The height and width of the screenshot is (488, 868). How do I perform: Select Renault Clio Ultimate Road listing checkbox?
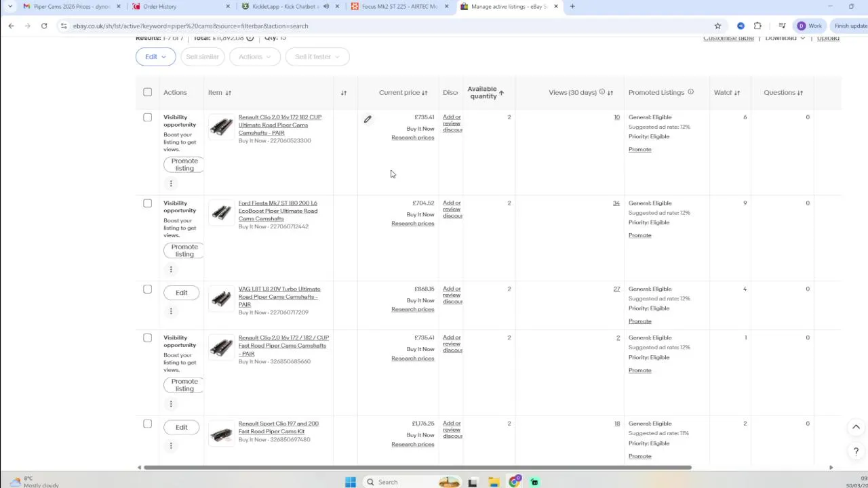tap(147, 117)
